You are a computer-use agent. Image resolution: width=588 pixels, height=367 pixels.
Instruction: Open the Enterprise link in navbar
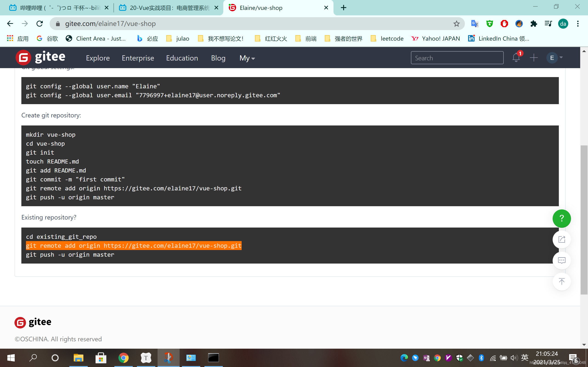click(x=138, y=58)
